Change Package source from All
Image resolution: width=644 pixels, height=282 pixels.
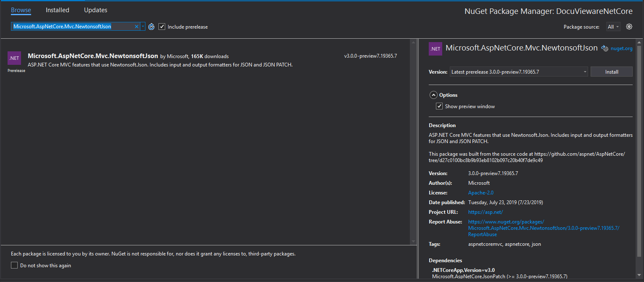click(x=613, y=26)
